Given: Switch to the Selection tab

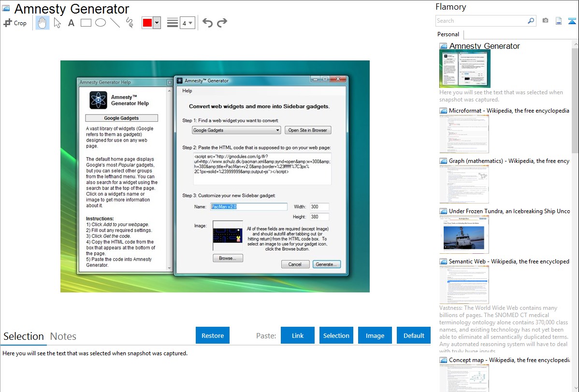Looking at the screenshot, I should pos(24,336).
